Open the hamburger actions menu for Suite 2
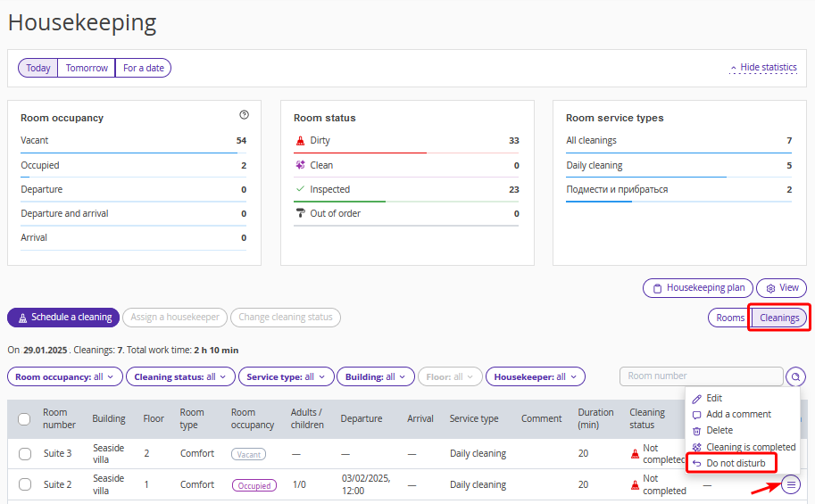The width and height of the screenshot is (815, 504). point(790,484)
